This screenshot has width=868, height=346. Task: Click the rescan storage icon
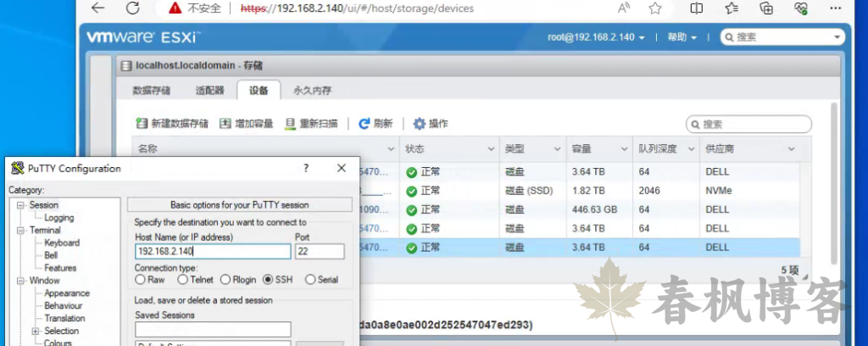pos(290,124)
